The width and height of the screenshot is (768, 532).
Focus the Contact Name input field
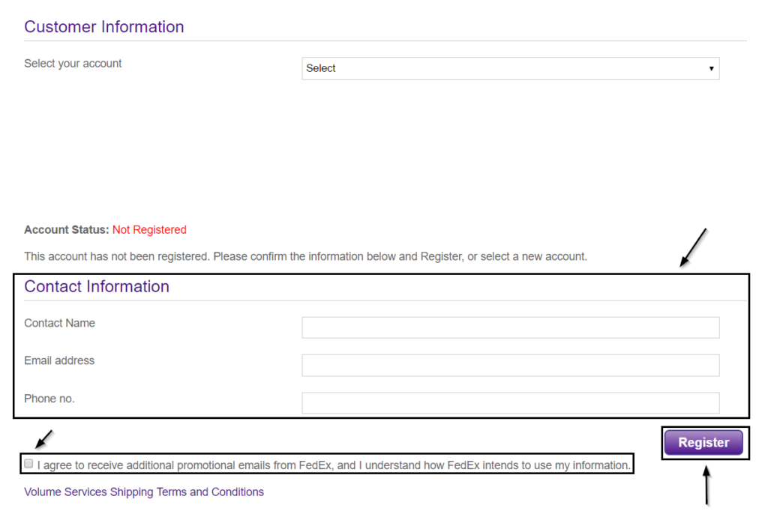[510, 327]
